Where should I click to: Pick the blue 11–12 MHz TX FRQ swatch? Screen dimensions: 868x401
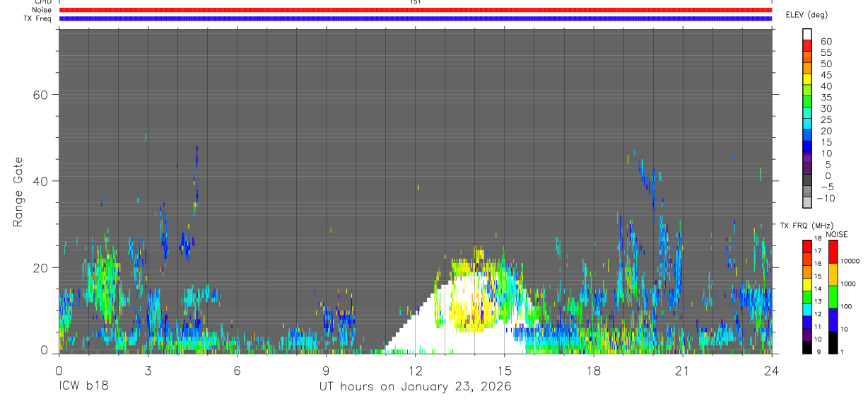807,322
